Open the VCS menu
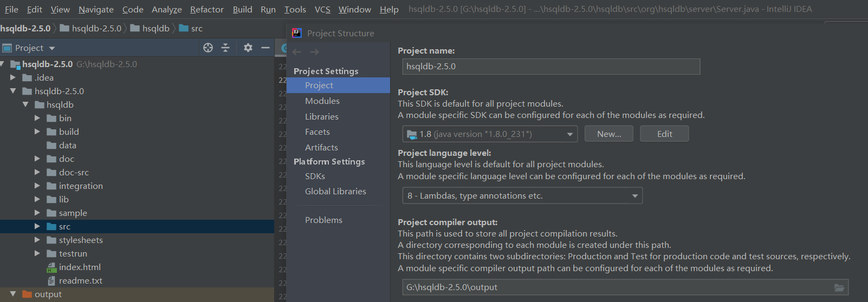The width and height of the screenshot is (868, 302). (x=322, y=9)
